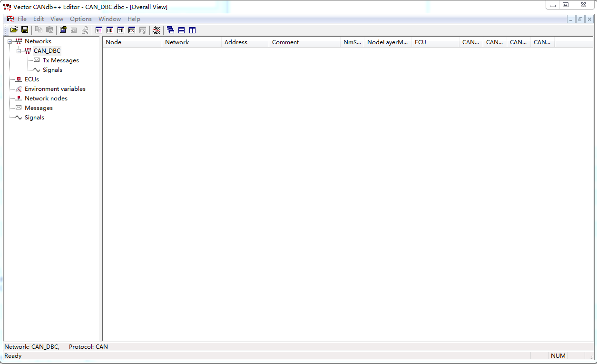Sort by Node column header
Viewport: 597px width, 364px height.
pyautogui.click(x=132, y=42)
